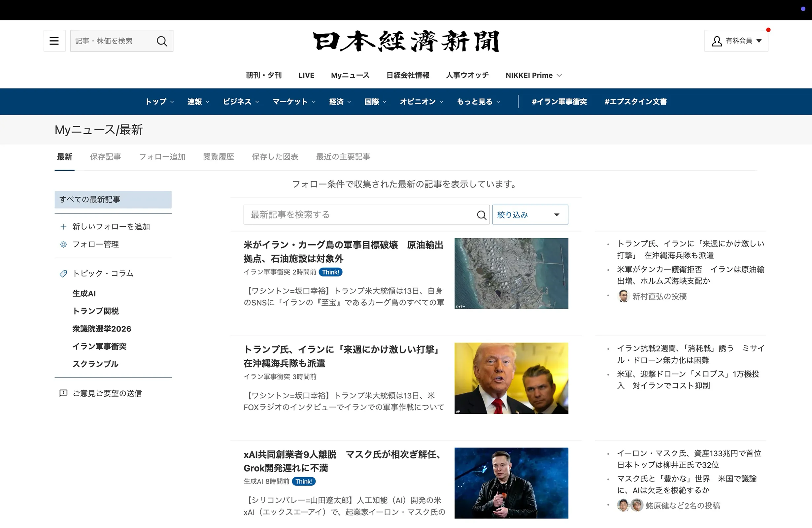Open the hamburger menu icon
812x528 pixels.
(54, 41)
